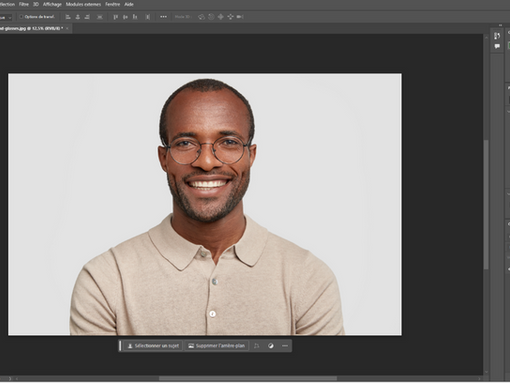The height and width of the screenshot is (383, 510).
Task: Open the three-dots align options
Action: coord(163,17)
